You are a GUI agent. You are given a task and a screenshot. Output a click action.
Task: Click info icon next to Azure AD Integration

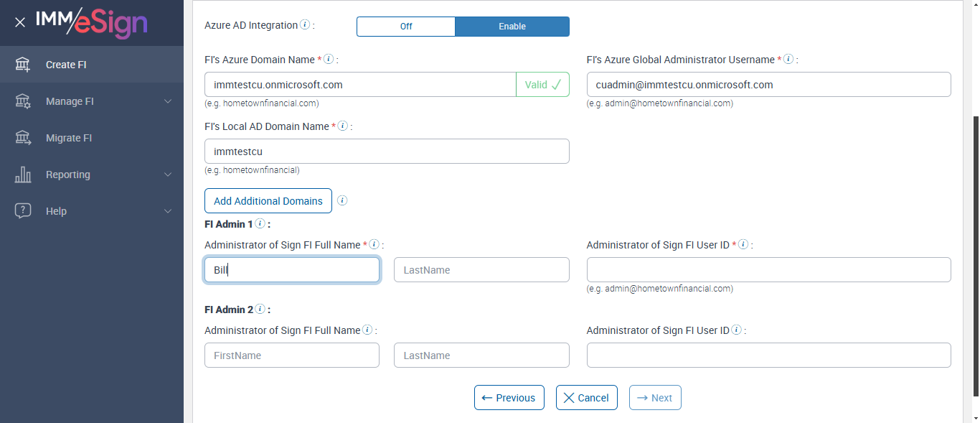pyautogui.click(x=305, y=25)
